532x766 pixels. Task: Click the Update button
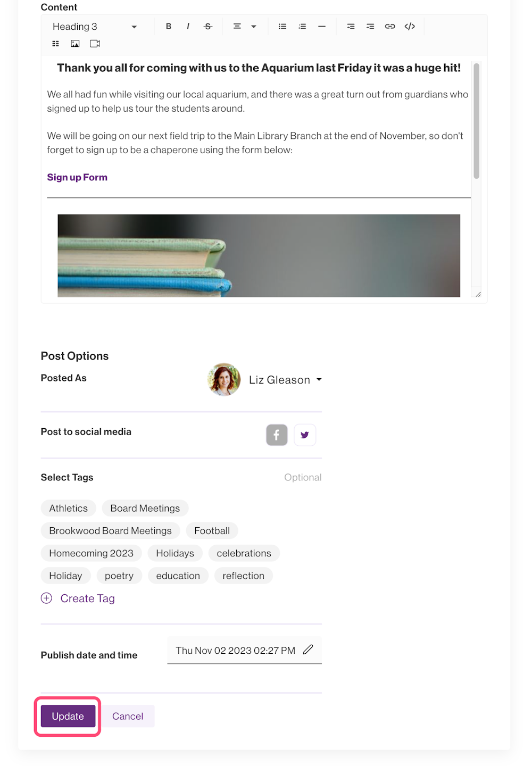pos(68,717)
